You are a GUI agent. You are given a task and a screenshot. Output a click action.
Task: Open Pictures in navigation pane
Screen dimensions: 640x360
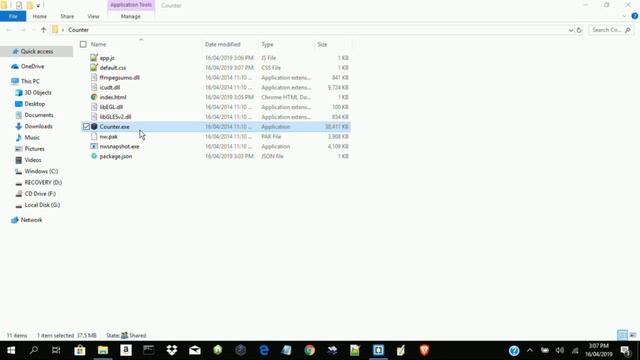coord(34,149)
